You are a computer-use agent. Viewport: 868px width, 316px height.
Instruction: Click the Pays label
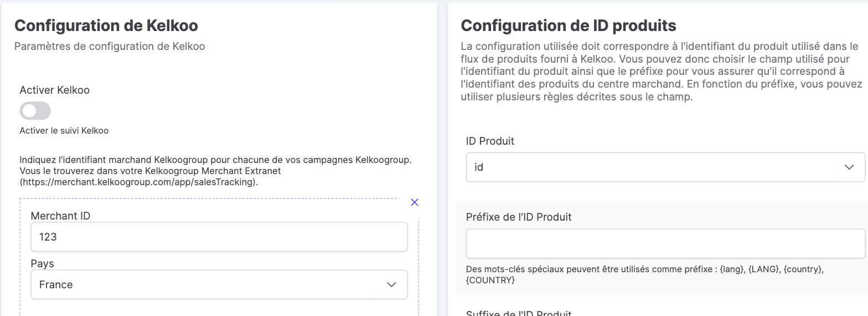tap(42, 264)
